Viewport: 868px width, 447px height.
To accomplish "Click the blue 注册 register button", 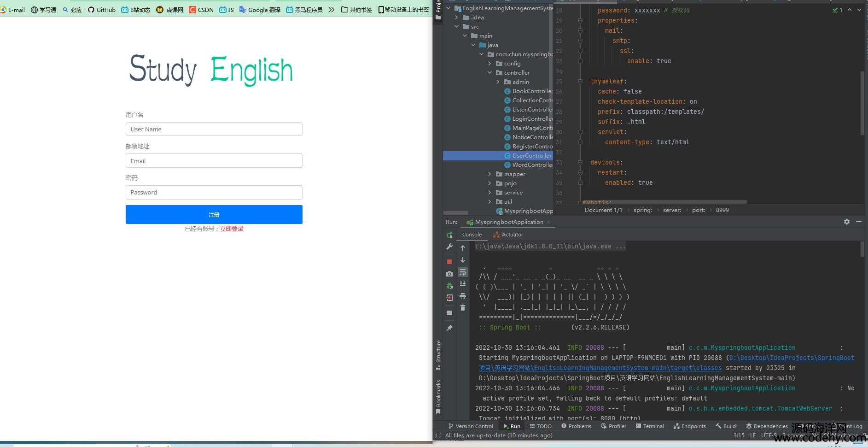I will (214, 215).
